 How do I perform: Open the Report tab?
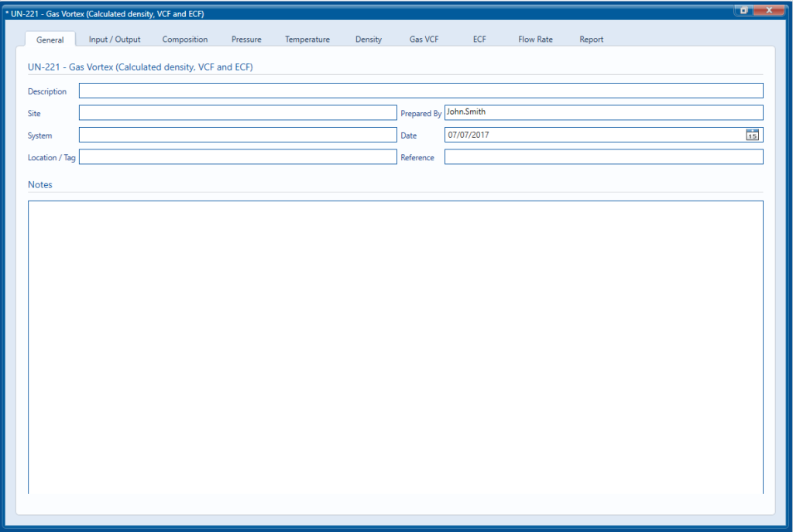click(591, 39)
